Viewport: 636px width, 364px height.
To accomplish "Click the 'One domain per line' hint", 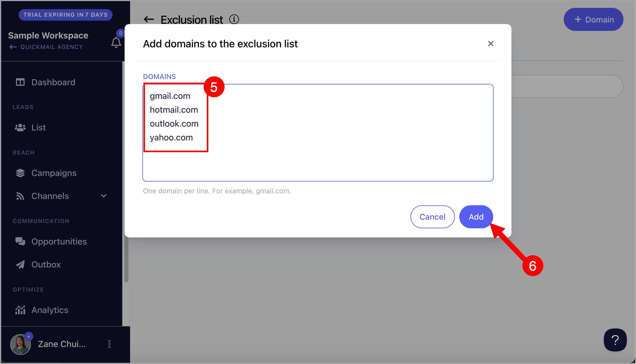I will click(217, 191).
